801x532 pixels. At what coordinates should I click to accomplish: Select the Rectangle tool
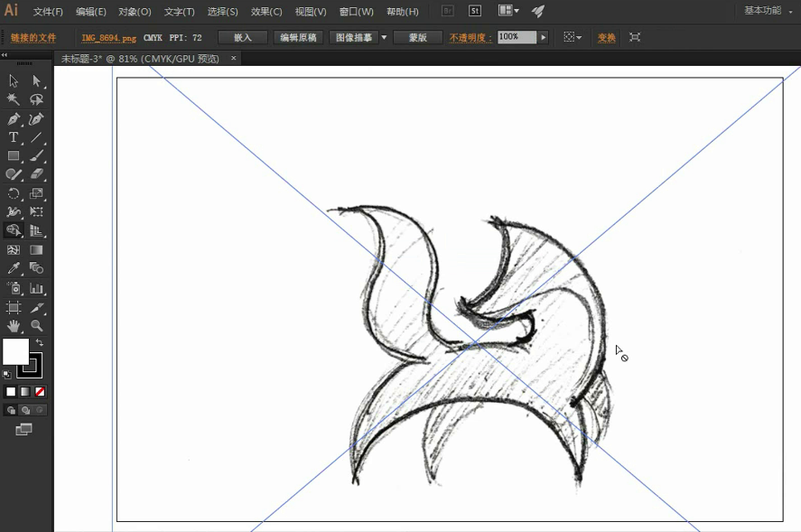pos(14,155)
